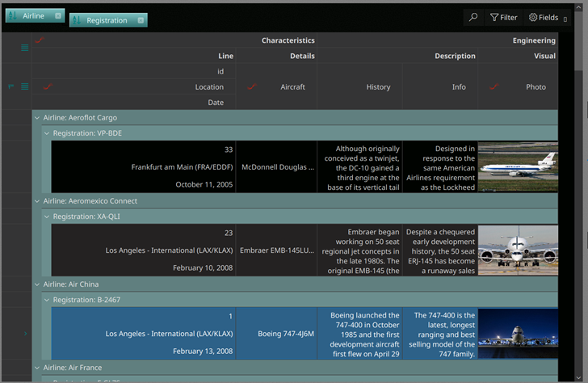Select the id cell '1' in Air China row
Image resolution: width=588 pixels, height=383 pixels.
pyautogui.click(x=144, y=316)
